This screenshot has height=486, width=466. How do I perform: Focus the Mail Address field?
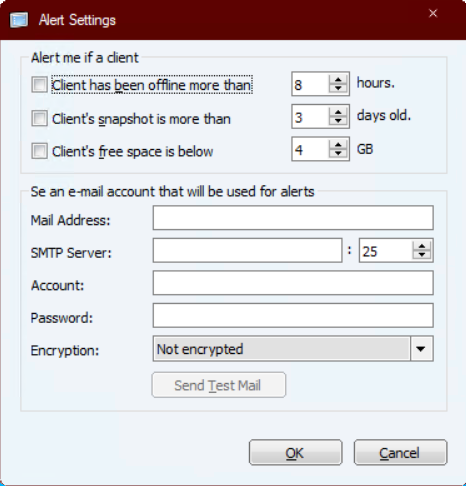click(x=293, y=218)
